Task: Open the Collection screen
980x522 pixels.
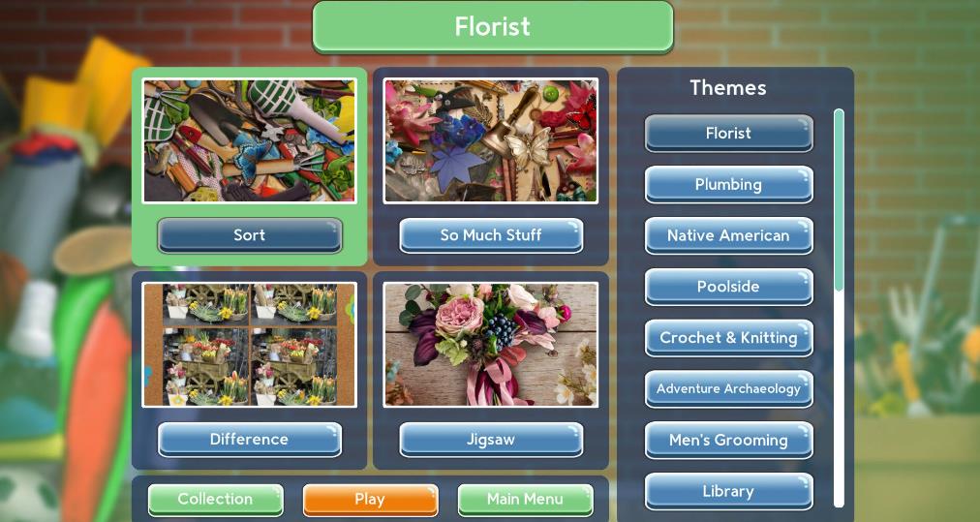Action: point(215,500)
